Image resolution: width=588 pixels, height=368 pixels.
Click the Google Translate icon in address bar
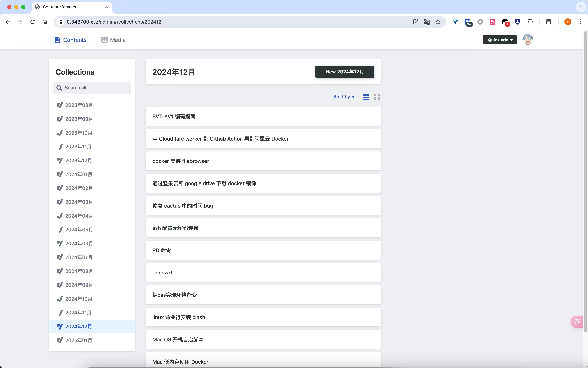tap(427, 22)
